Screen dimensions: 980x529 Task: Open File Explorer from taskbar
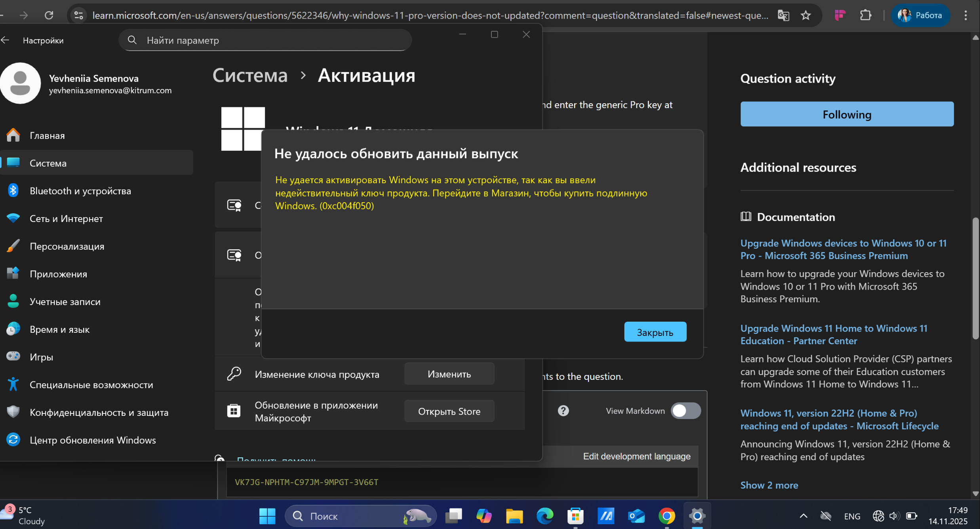coord(514,516)
